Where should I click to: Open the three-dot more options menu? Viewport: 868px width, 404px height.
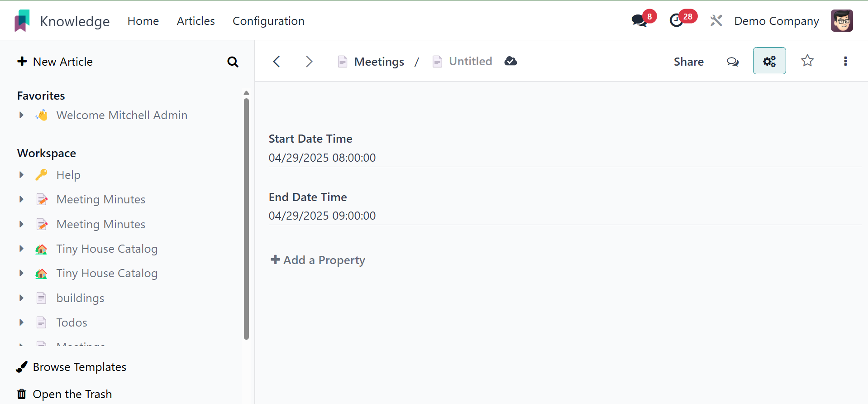[x=845, y=61]
